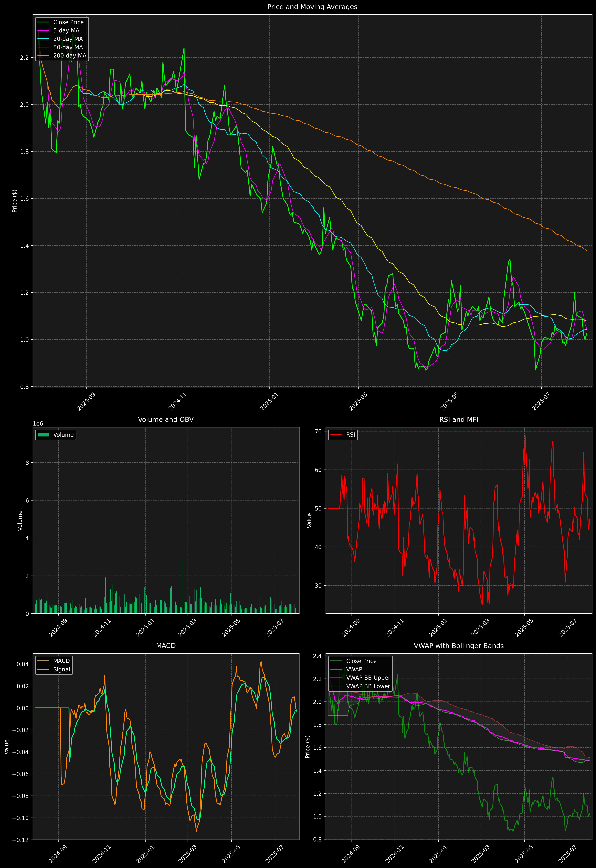Click the 'Value' y-axis label of the MACD chart
The image size is (596, 868).
pyautogui.click(x=7, y=747)
